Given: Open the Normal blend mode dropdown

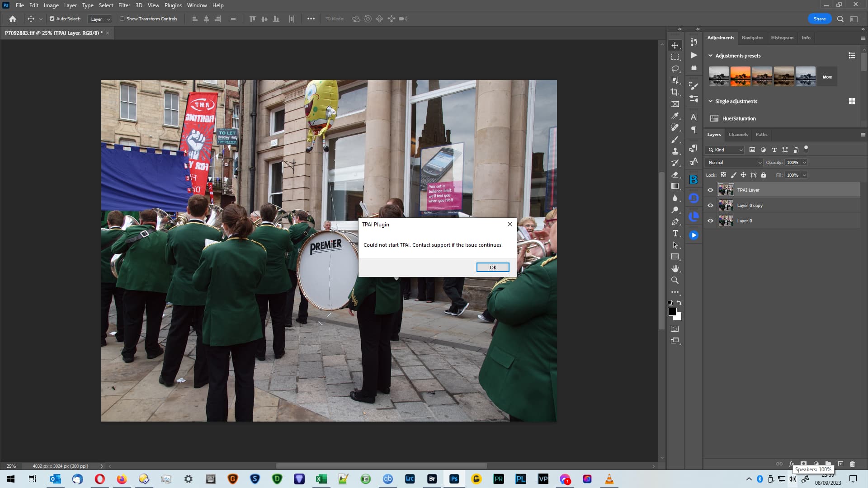Looking at the screenshot, I should (734, 163).
